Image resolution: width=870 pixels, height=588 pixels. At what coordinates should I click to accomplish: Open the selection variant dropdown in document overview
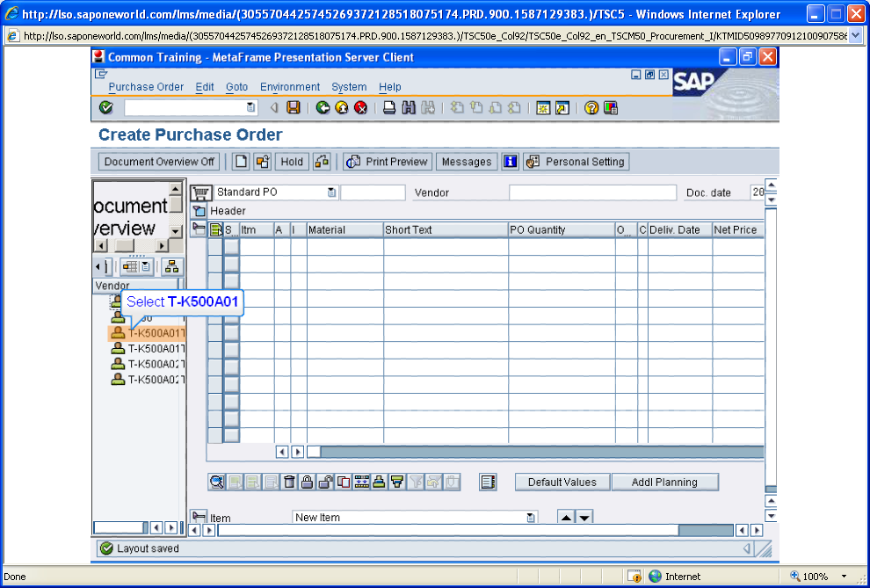(145, 267)
